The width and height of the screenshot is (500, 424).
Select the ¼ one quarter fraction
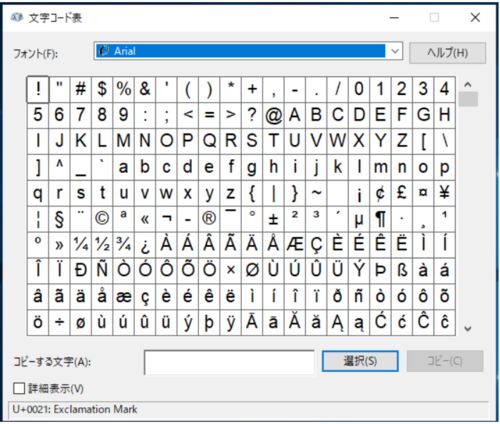[81, 245]
